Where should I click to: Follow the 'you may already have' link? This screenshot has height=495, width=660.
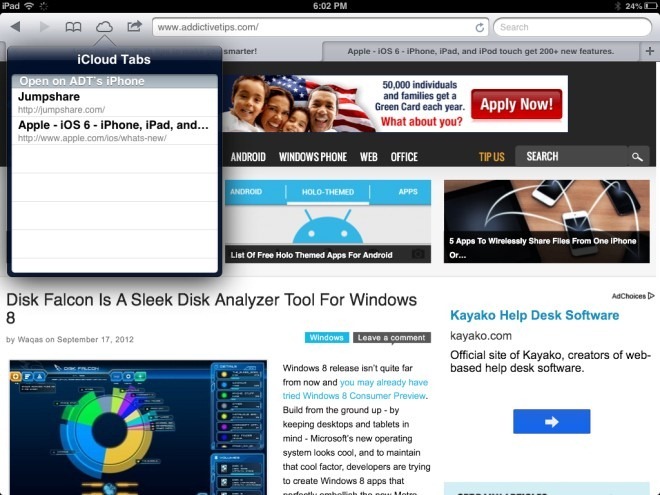click(x=383, y=382)
